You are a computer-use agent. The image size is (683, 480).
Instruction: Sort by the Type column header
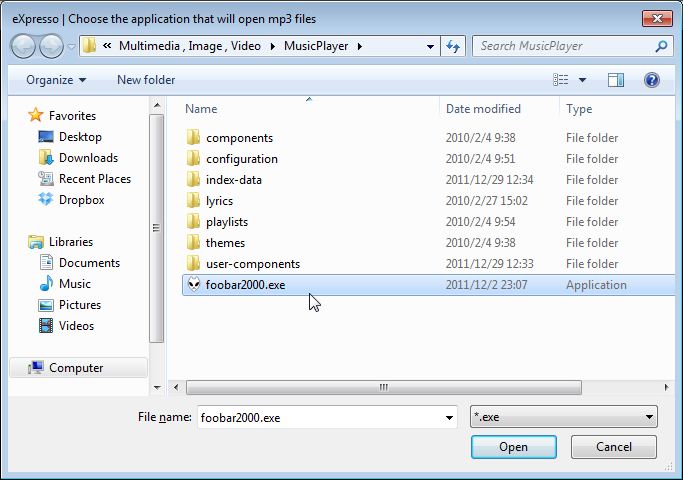coord(579,108)
